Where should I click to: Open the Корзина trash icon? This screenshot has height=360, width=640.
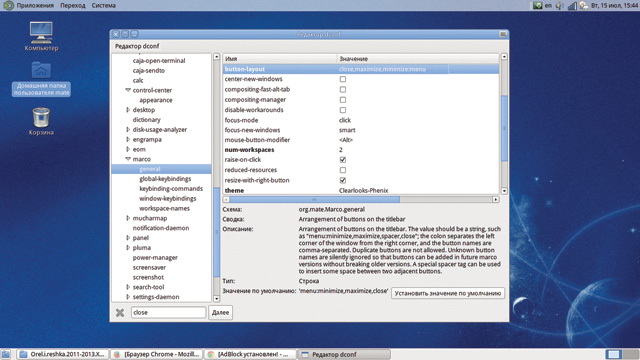(41, 121)
